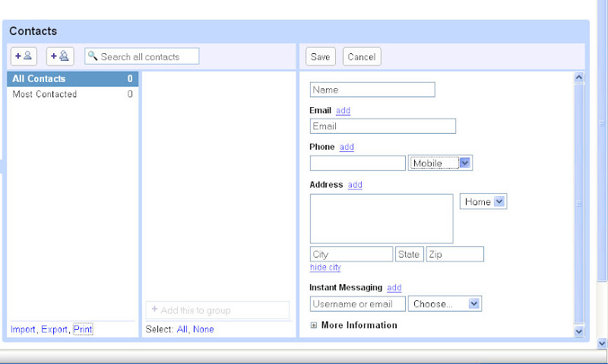Image resolution: width=608 pixels, height=364 pixels.
Task: Expand the More Information section
Action: [x=315, y=325]
